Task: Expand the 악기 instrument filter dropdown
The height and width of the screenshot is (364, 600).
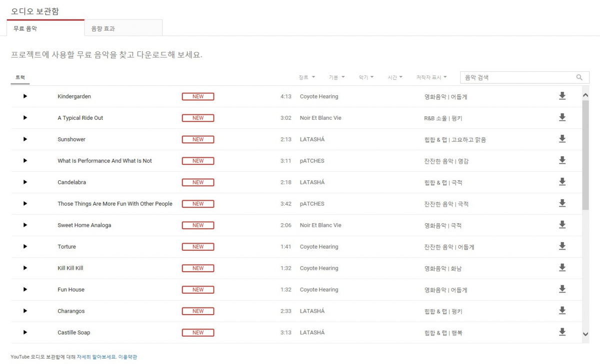Action: [x=366, y=77]
